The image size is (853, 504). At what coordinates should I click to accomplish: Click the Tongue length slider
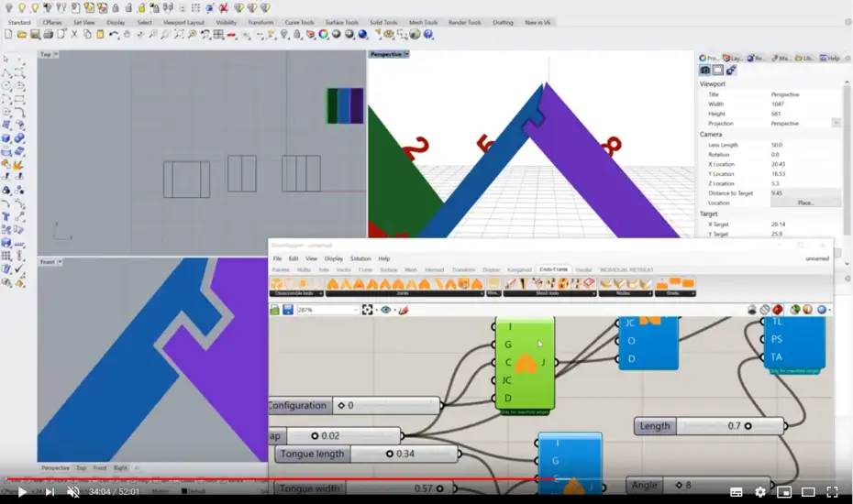[366, 454]
